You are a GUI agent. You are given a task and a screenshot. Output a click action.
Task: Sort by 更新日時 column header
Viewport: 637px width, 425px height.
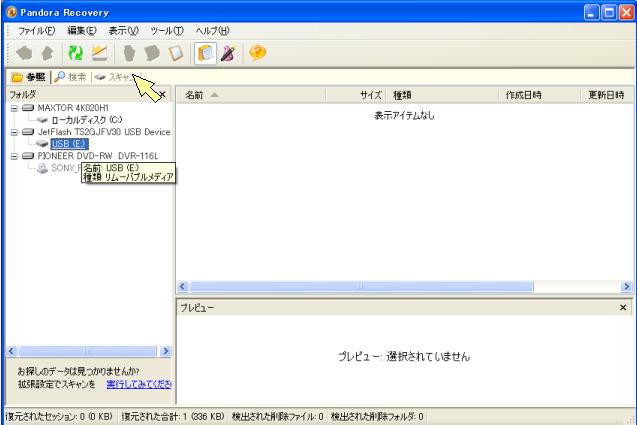pyautogui.click(x=607, y=95)
